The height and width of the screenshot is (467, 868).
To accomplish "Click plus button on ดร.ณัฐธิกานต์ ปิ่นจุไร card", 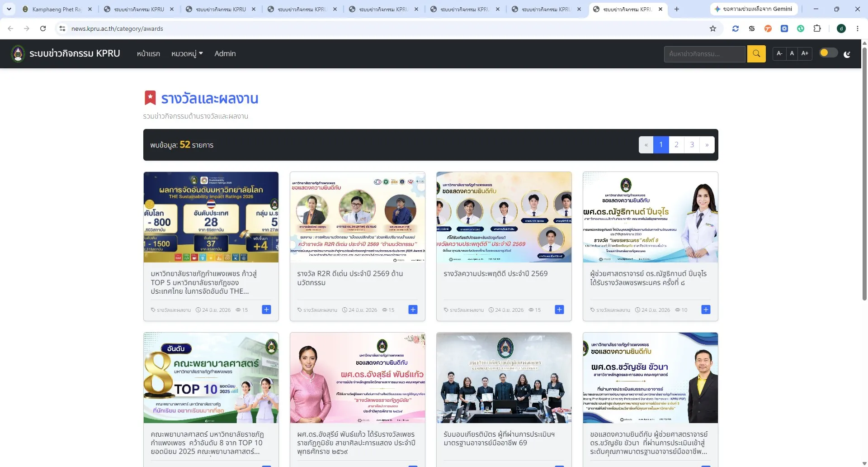I will click(706, 310).
